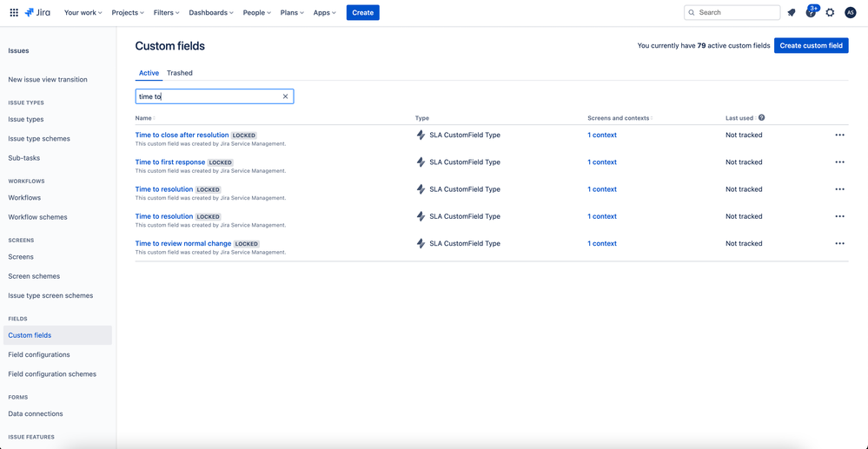The image size is (868, 449).
Task: Click the Last used help icon
Action: 762,118
